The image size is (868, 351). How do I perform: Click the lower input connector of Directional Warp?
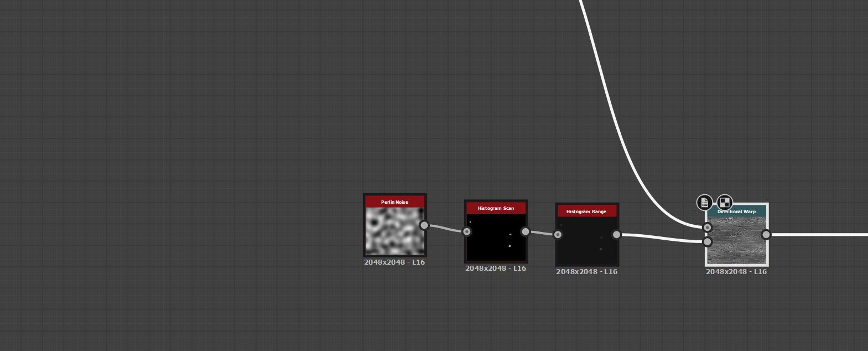[x=708, y=241]
